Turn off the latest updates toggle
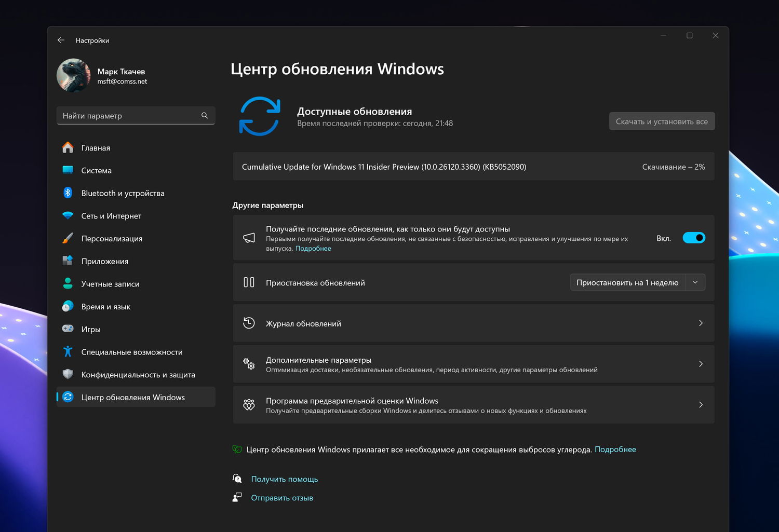The image size is (779, 532). (x=694, y=238)
